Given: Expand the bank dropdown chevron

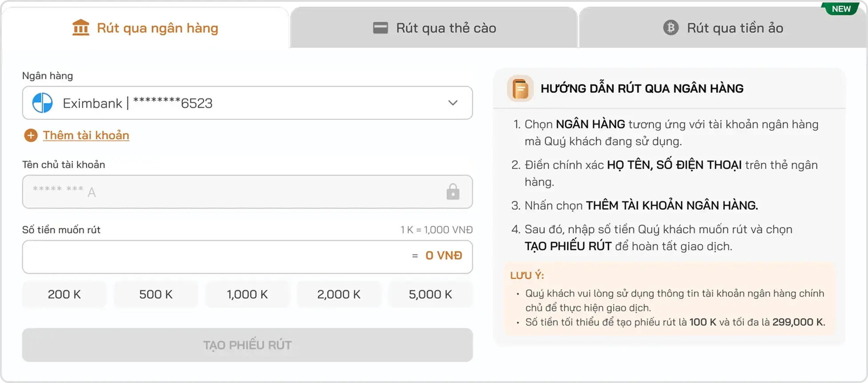Looking at the screenshot, I should [453, 103].
